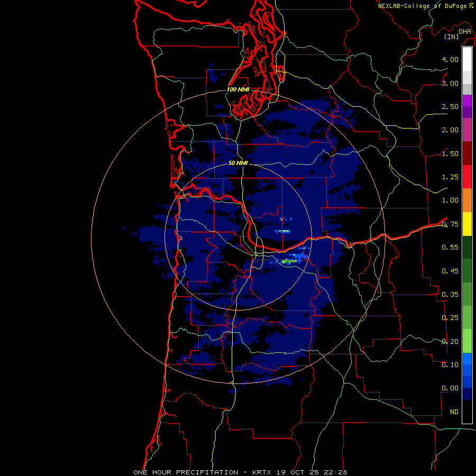This screenshot has width=476, height=476.
Task: Select the 2.00 legend value
Action: point(450,130)
